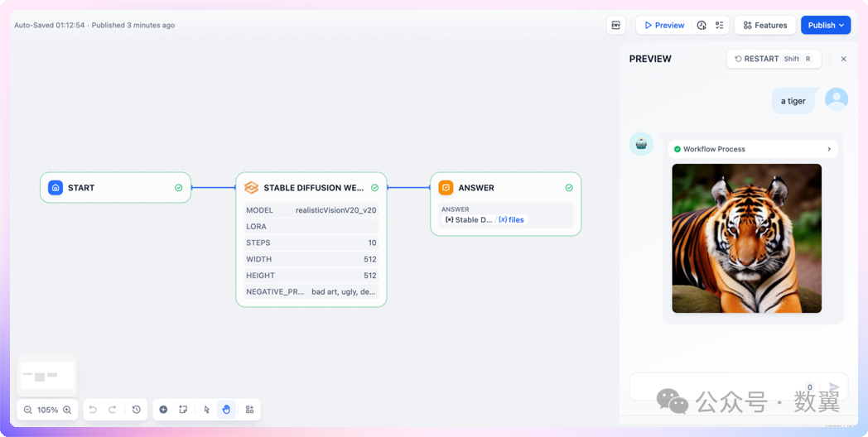This screenshot has height=437, width=868.
Task: Click the ANSWER node title
Action: (476, 188)
